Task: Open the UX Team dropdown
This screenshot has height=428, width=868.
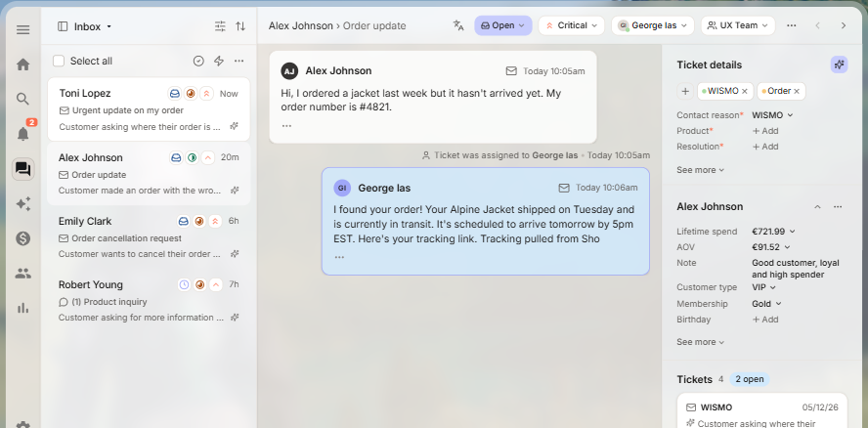Action: pos(738,25)
